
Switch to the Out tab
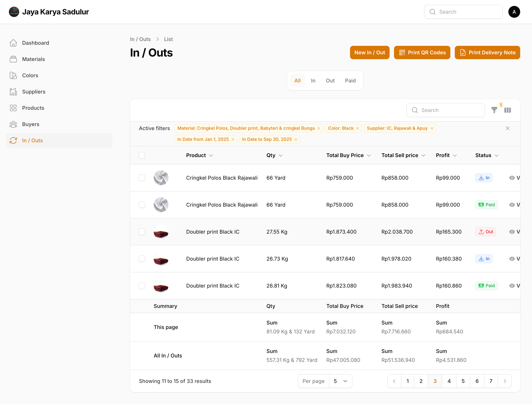pyautogui.click(x=330, y=81)
